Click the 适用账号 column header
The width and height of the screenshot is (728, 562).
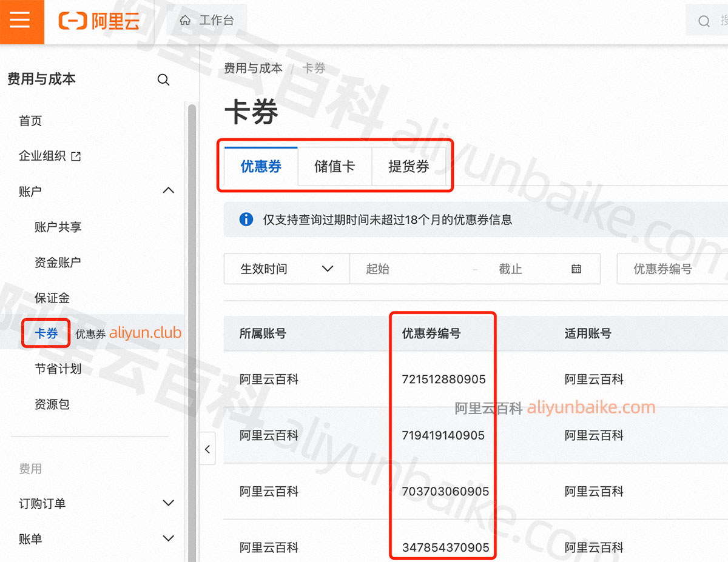[588, 333]
